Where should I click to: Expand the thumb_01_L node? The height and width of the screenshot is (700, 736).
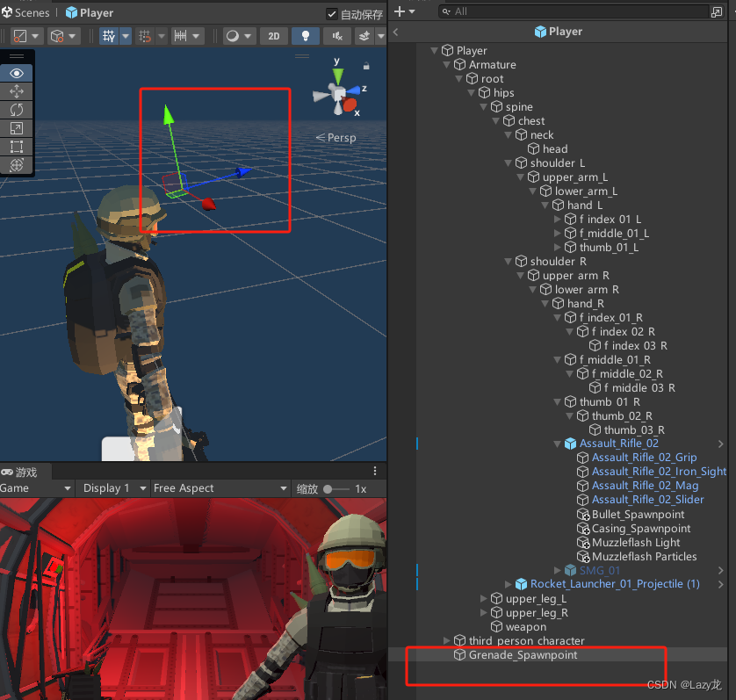(557, 248)
